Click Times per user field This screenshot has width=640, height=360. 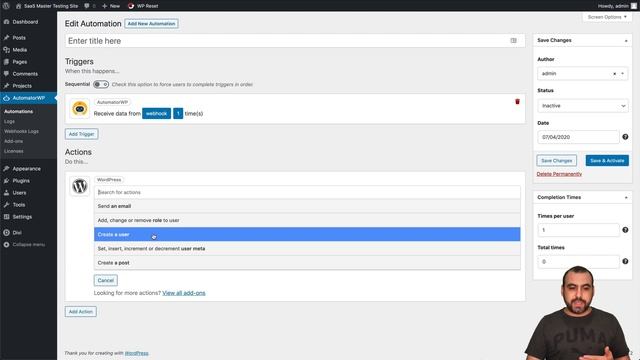578,230
